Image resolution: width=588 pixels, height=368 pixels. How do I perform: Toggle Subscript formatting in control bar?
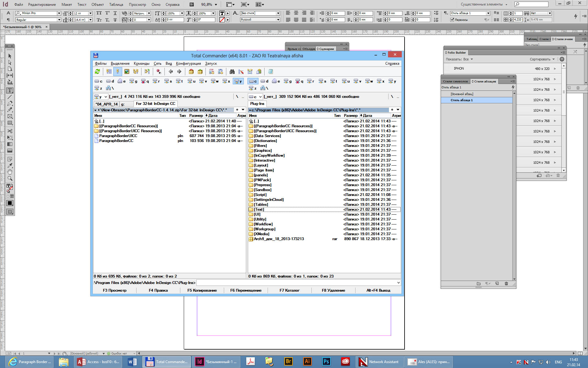coord(107,20)
